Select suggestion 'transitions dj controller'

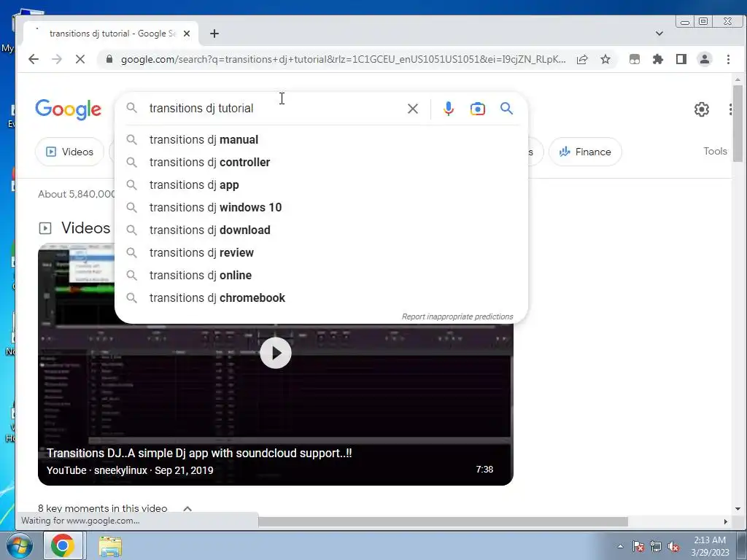coord(321,163)
